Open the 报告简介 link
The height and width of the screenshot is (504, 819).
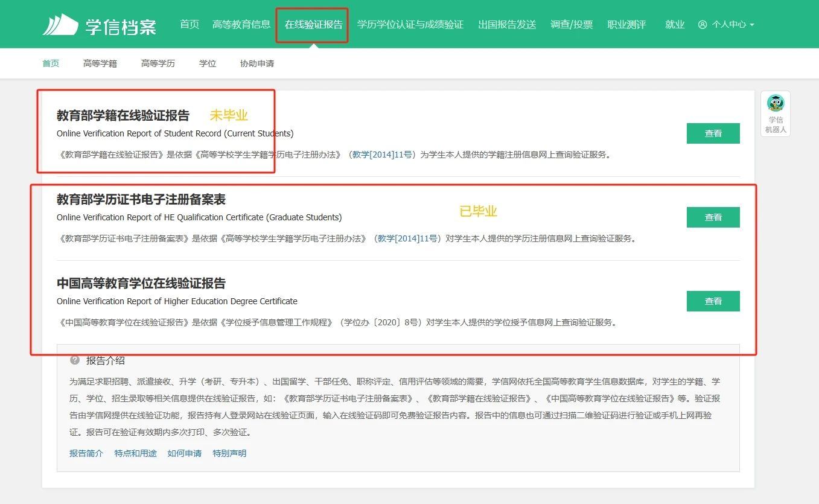(x=86, y=453)
